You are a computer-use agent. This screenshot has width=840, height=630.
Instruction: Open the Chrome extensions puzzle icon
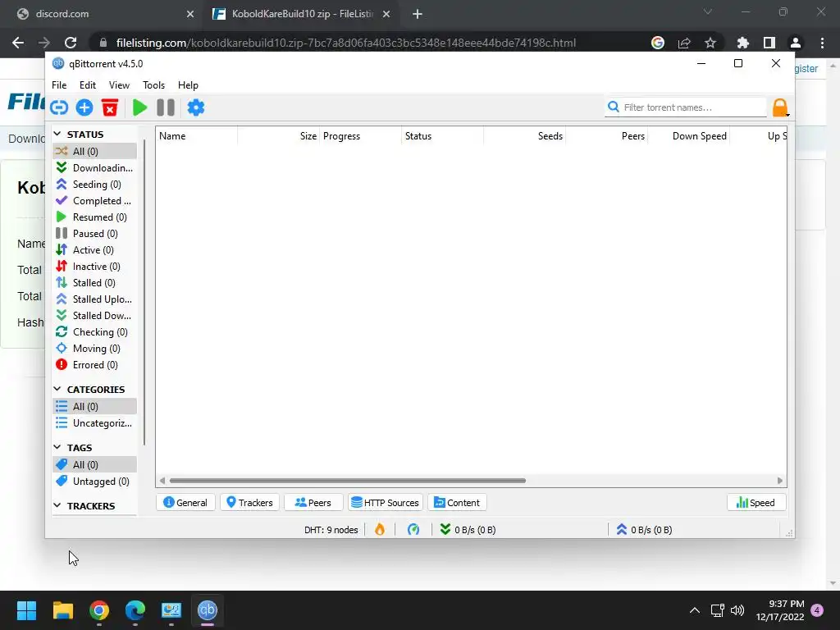[x=742, y=43]
